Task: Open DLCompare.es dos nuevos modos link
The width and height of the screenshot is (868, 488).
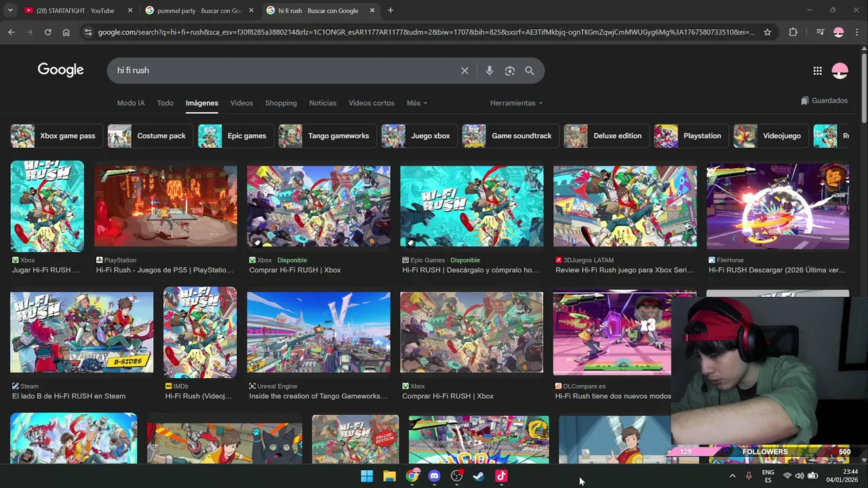Action: click(613, 396)
